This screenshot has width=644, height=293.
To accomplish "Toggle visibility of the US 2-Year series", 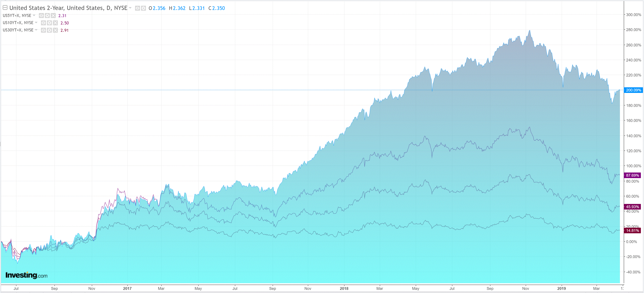I will tap(137, 8).
